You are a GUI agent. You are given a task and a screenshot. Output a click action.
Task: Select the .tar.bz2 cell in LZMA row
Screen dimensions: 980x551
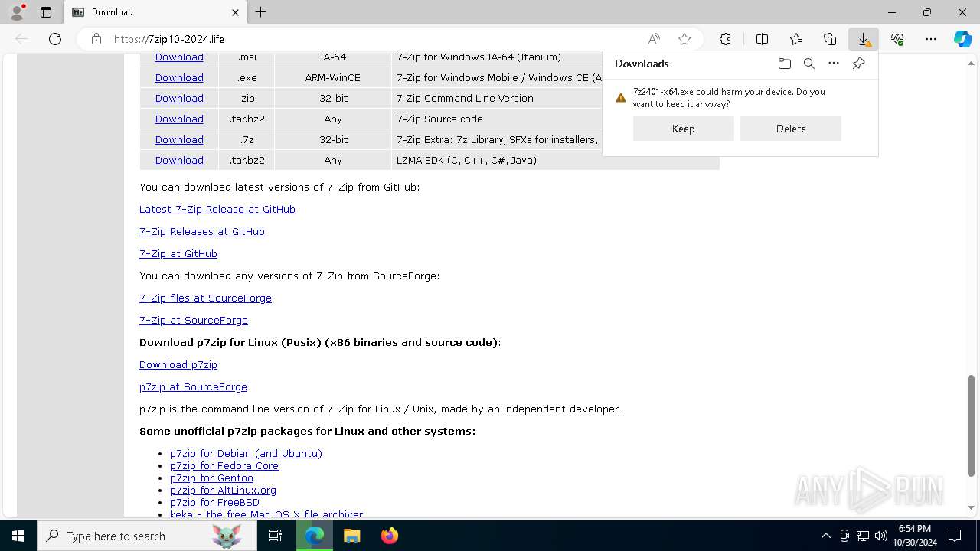247,161
